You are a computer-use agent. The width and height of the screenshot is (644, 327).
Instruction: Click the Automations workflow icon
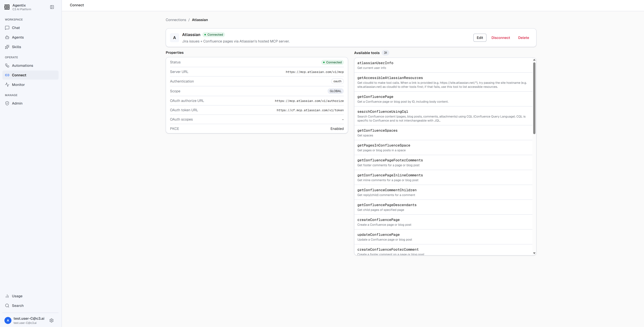click(x=7, y=66)
